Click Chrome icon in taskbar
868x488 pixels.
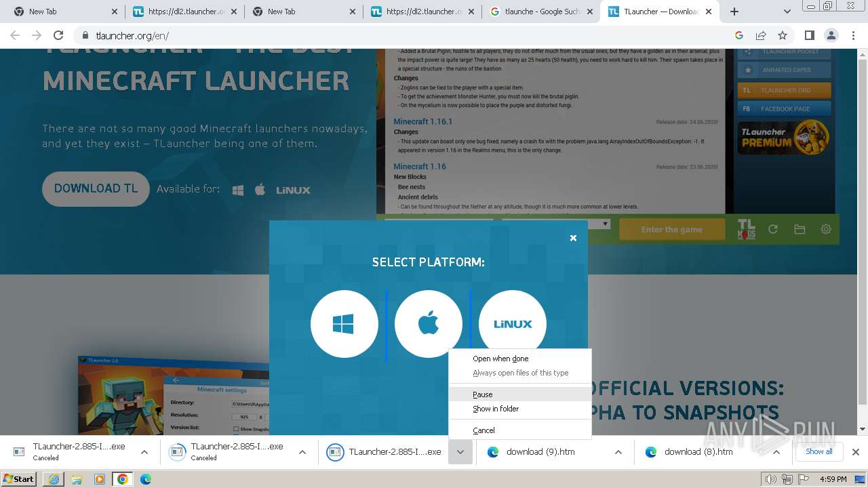[123, 479]
